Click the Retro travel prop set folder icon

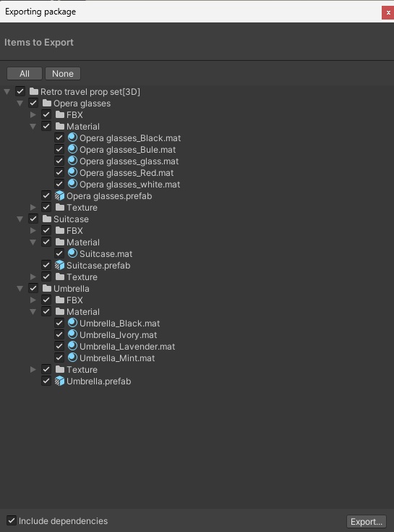pyautogui.click(x=33, y=91)
